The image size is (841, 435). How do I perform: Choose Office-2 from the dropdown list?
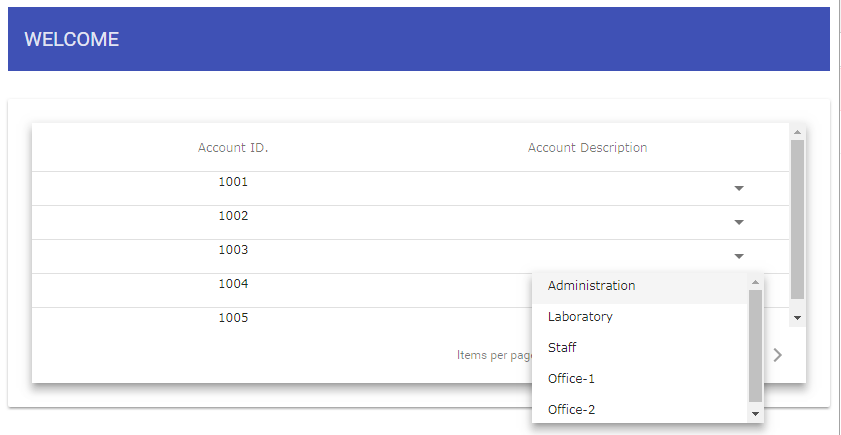(x=572, y=410)
